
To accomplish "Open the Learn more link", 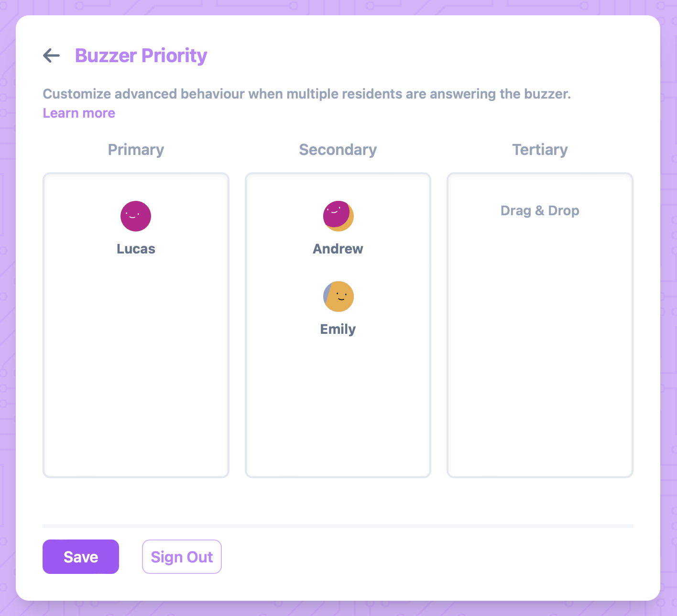I will point(79,113).
